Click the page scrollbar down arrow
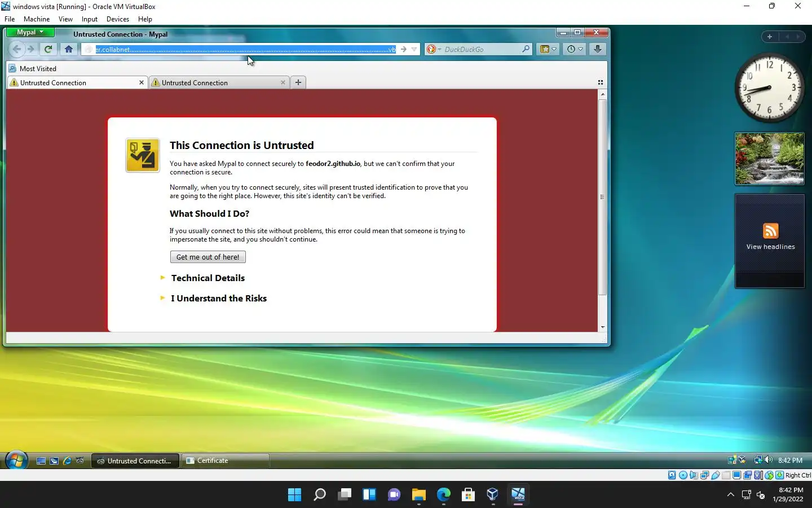 click(602, 327)
